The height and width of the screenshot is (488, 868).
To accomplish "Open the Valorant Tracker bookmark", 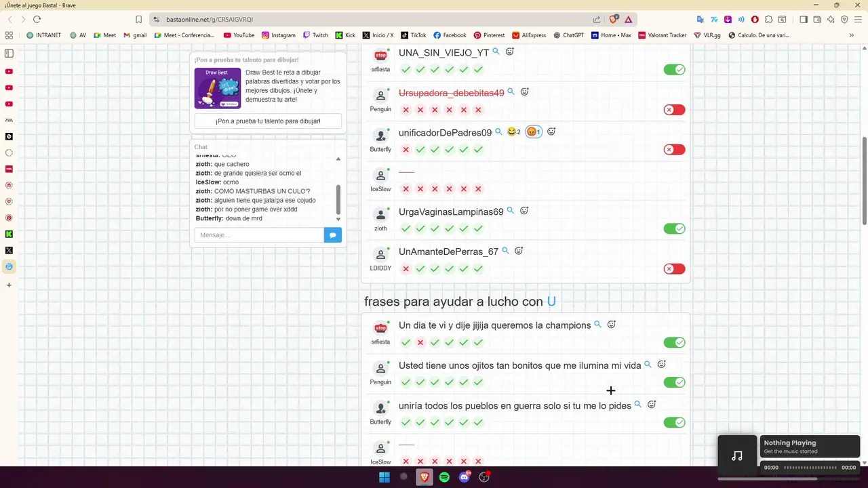I will click(x=663, y=35).
